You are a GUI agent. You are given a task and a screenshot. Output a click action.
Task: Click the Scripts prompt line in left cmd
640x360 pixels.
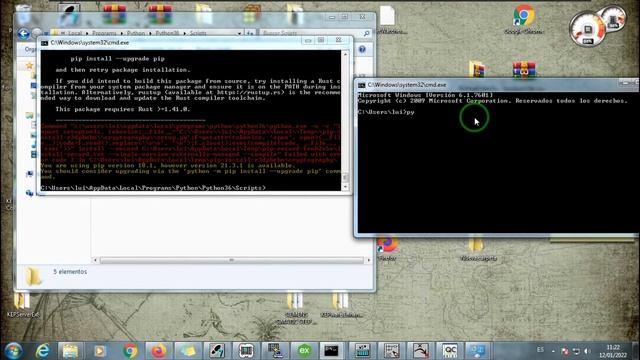(153, 188)
